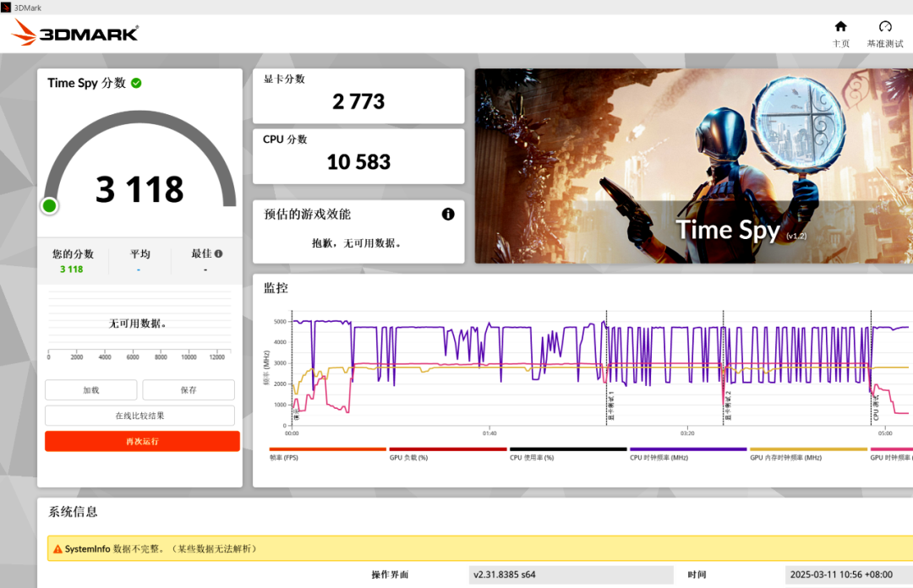Select the CPU 使用率 (%) black legend bar
Viewport: 913px width, 588px height.
568,449
